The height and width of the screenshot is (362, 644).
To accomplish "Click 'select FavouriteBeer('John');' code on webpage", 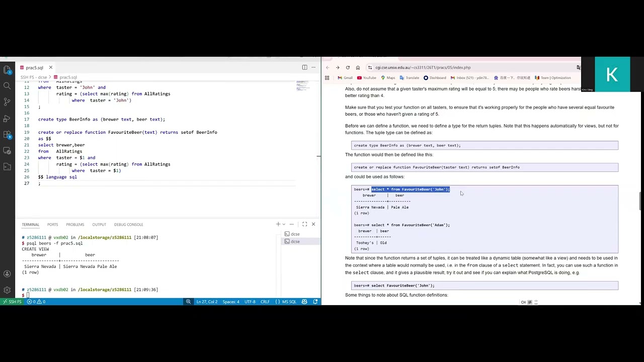I will point(403,286).
